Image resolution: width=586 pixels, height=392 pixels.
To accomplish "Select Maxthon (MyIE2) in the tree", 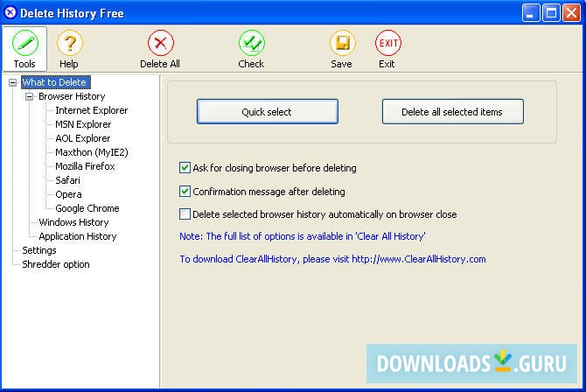I will point(92,152).
